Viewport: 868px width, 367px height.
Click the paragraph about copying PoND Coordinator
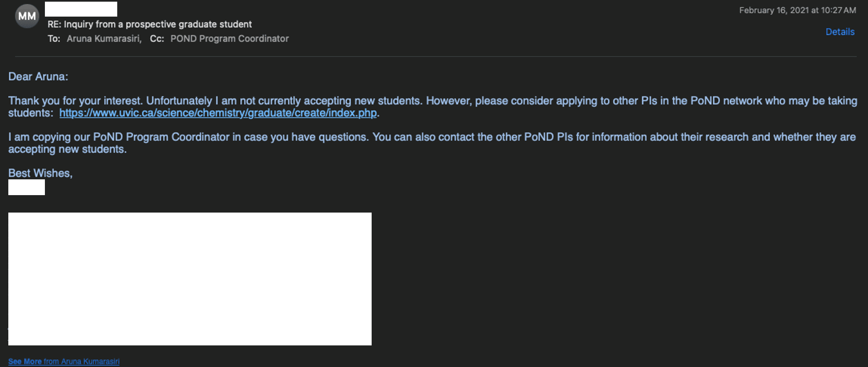432,143
